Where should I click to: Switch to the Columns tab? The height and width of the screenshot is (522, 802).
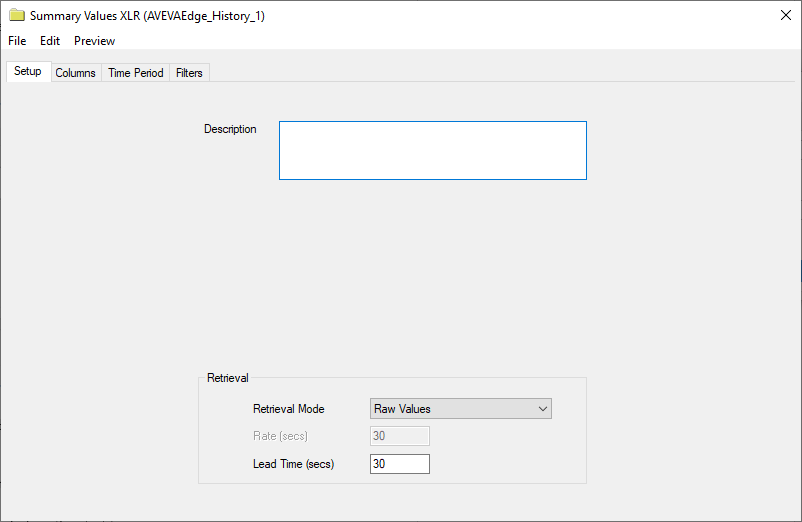coord(75,73)
